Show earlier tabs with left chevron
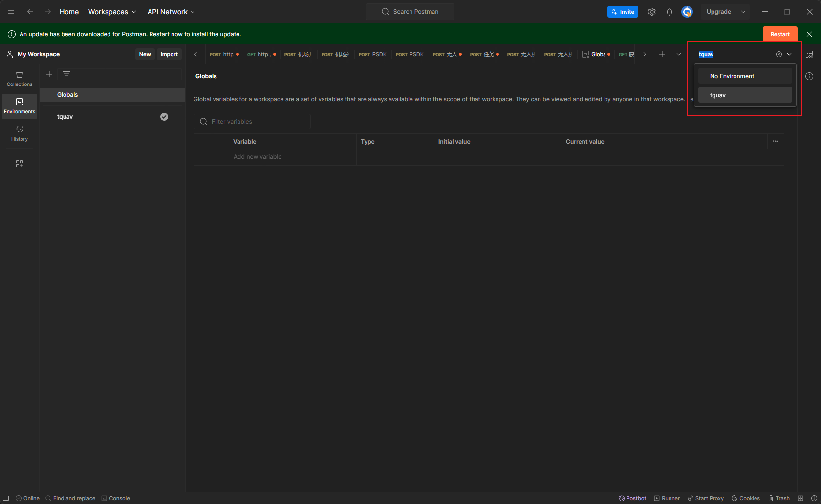The image size is (821, 504). [195, 54]
